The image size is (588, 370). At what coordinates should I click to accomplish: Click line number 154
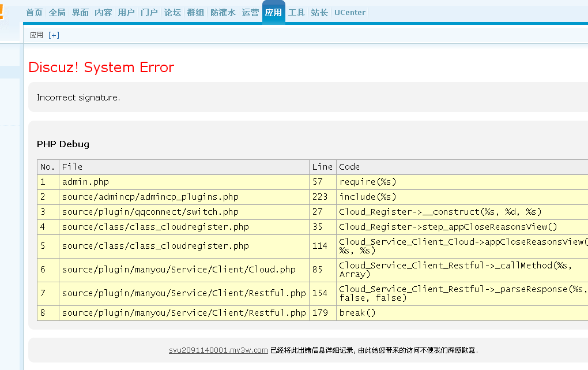click(x=322, y=293)
